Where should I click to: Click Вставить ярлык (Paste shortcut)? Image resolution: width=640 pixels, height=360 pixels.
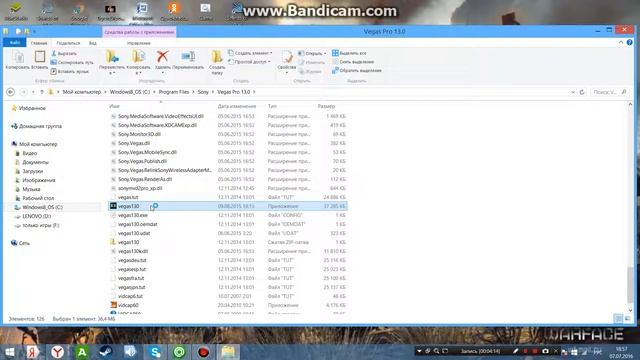coord(70,71)
